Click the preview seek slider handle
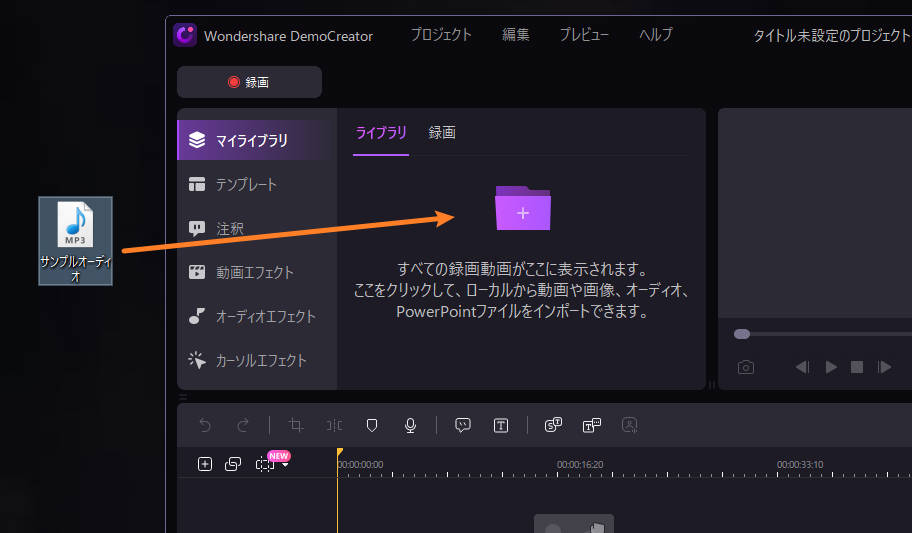Image resolution: width=912 pixels, height=533 pixels. pos(742,334)
